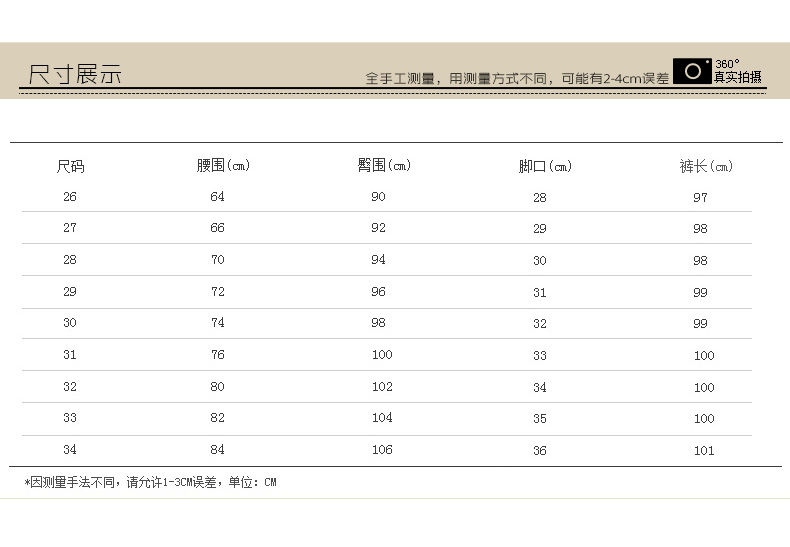Click the measurement error footnote below table
The image size is (790, 547).
click(x=150, y=483)
